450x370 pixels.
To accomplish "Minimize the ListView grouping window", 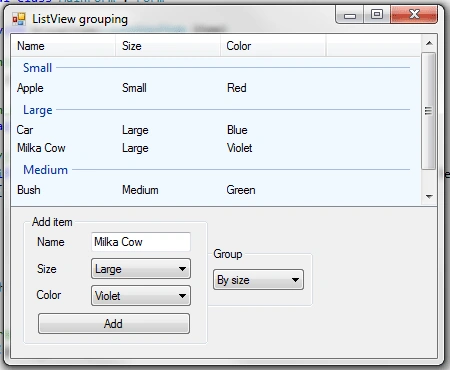I will (x=350, y=15).
